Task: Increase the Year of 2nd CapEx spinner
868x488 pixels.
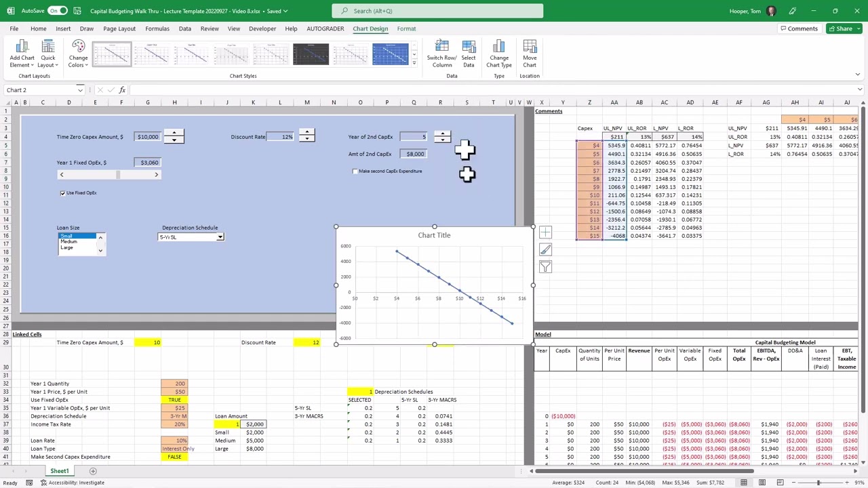Action: [x=442, y=134]
